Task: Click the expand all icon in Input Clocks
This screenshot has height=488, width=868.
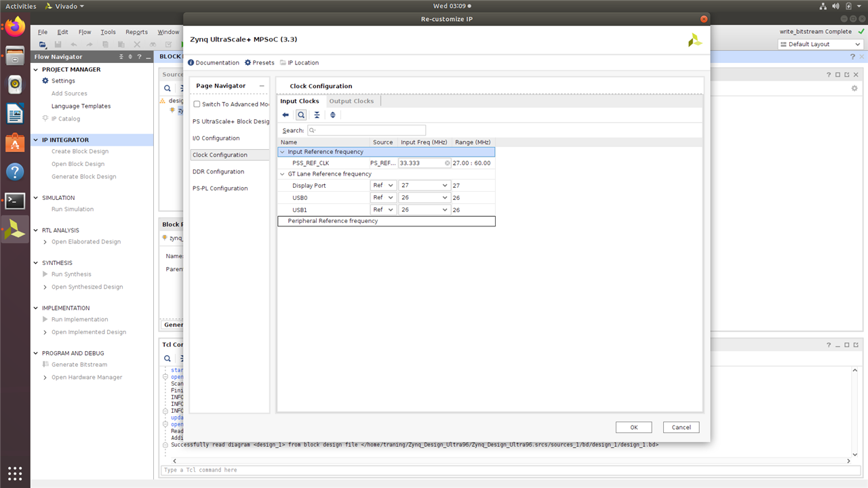Action: (x=332, y=115)
